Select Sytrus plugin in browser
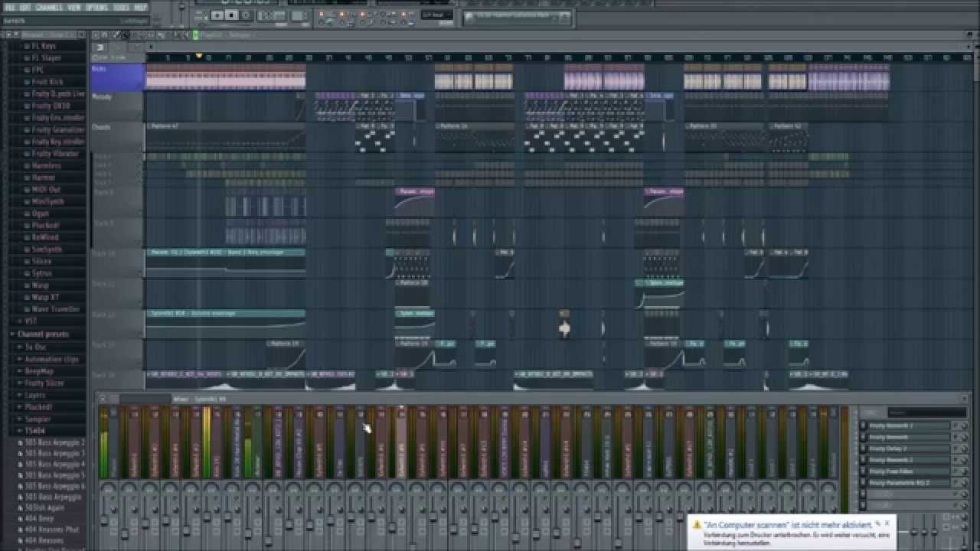The image size is (980, 551). pyautogui.click(x=42, y=273)
